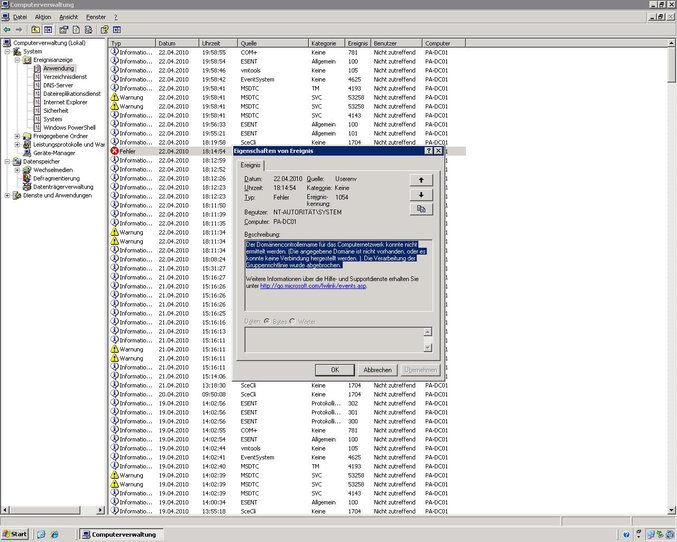Viewport: 677px width, 542px height.
Task: Expand the Leistungsprotokolle node
Action: pyautogui.click(x=17, y=144)
